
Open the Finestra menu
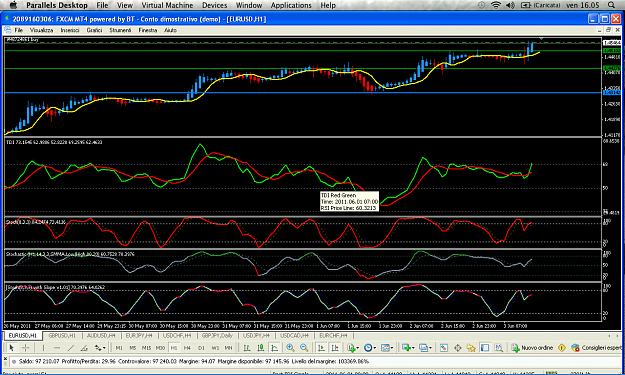point(148,30)
